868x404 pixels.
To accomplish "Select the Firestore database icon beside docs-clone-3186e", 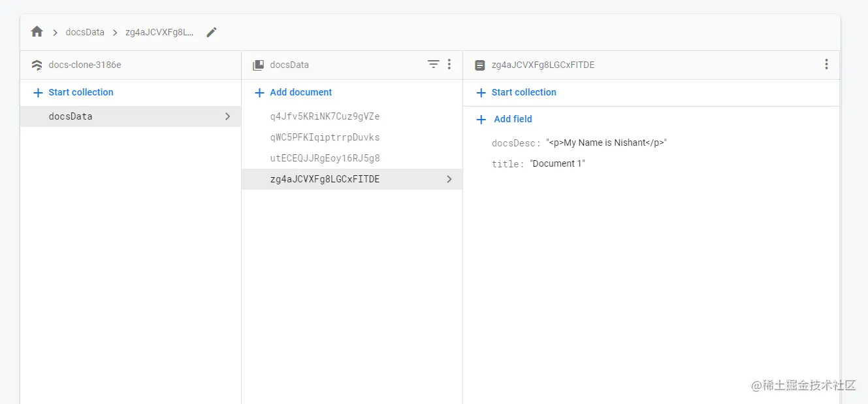I will click(37, 64).
